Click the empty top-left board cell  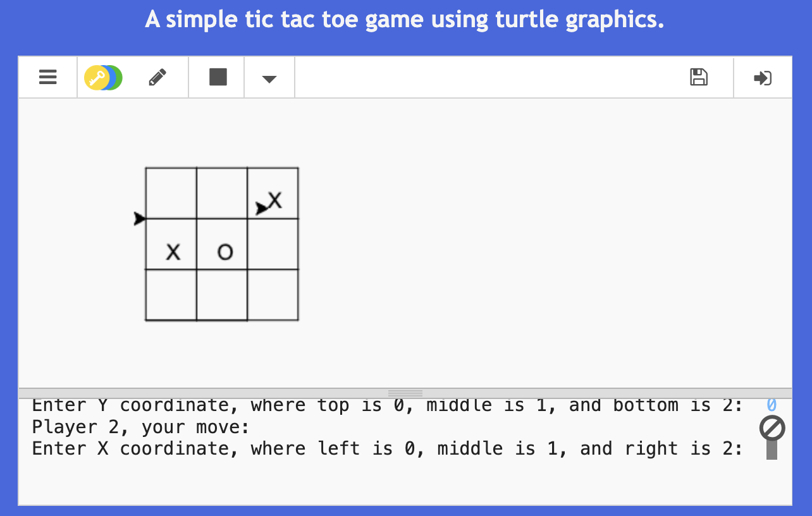click(171, 193)
